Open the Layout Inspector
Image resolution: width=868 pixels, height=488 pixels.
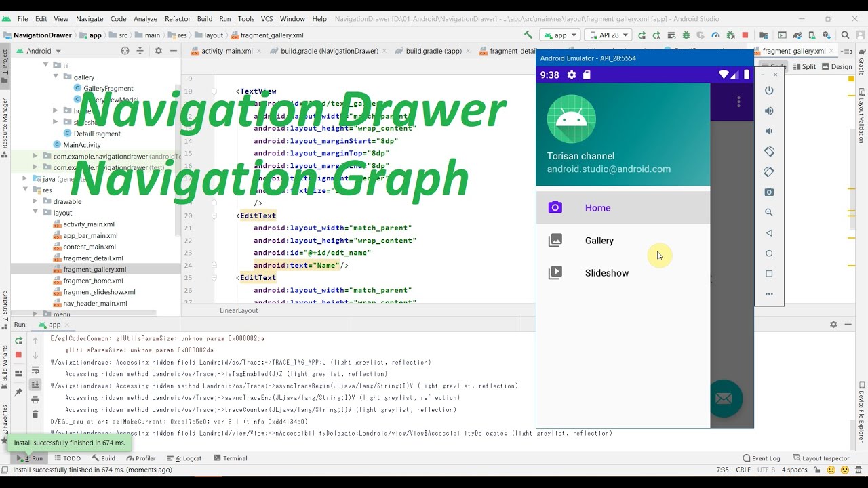pos(821,458)
